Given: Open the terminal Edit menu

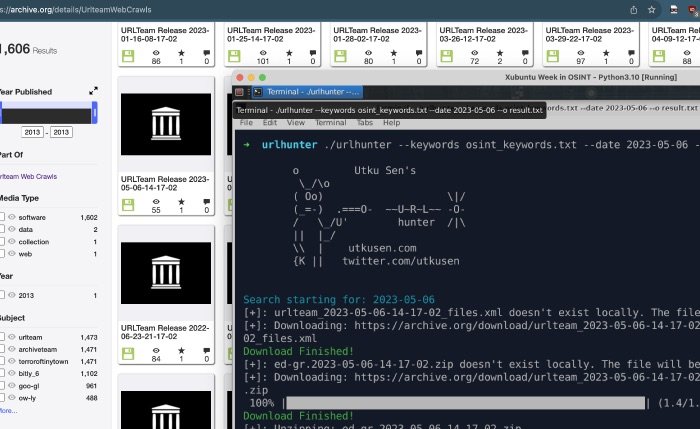Looking at the screenshot, I should pyautogui.click(x=270, y=123).
